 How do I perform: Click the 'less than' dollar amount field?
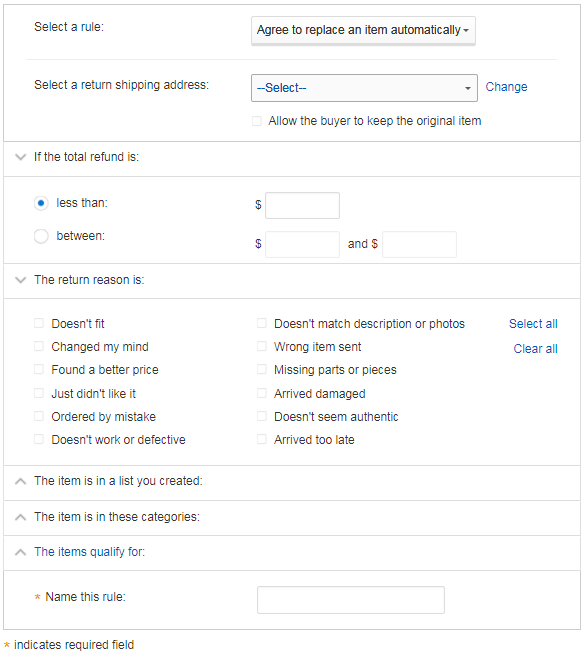point(302,206)
